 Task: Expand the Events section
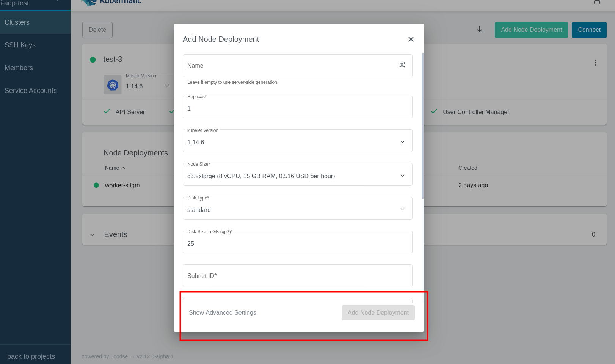click(x=92, y=234)
